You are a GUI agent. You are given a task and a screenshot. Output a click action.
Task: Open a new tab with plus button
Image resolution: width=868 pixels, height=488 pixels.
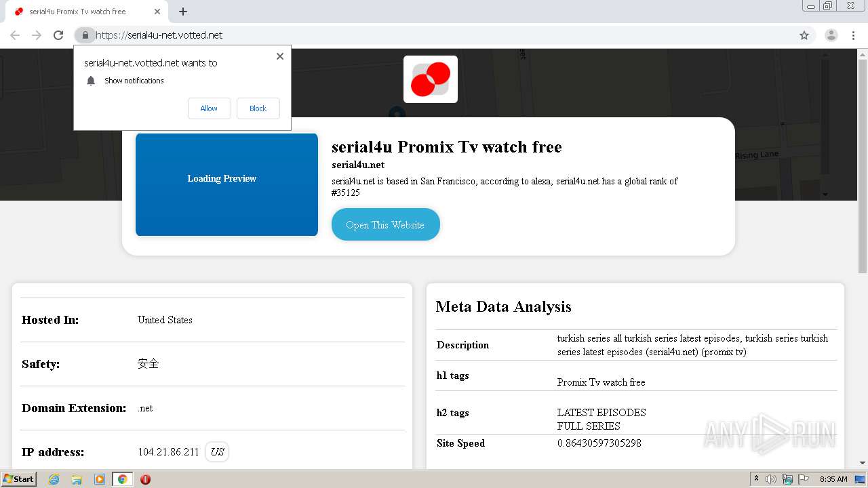(x=183, y=12)
